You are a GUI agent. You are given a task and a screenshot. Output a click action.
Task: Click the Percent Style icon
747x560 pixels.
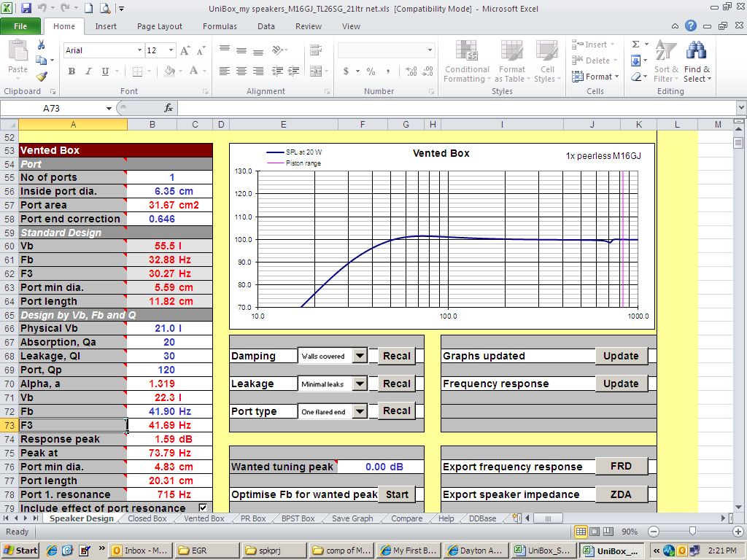[371, 71]
